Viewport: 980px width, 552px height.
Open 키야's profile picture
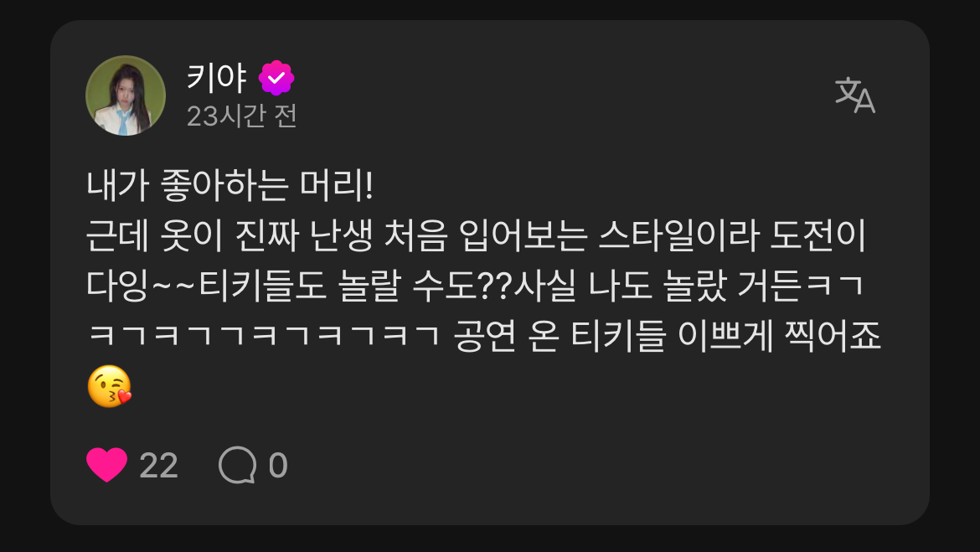pos(126,95)
